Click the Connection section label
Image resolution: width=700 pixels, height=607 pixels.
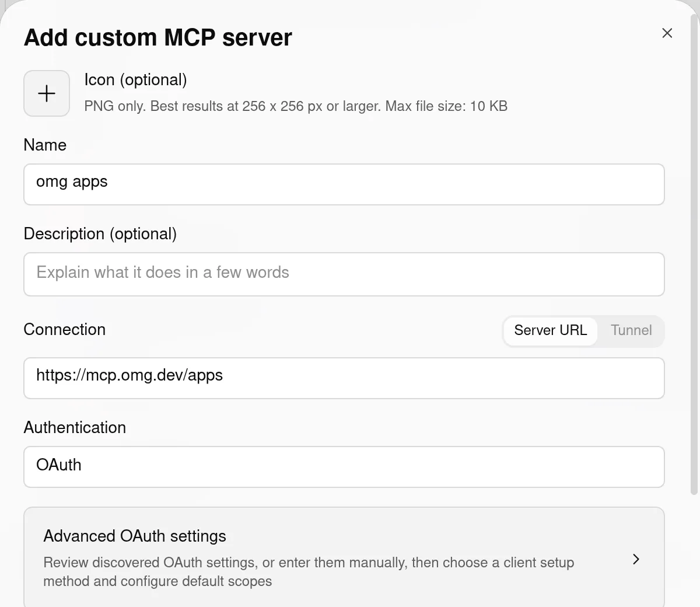(64, 329)
